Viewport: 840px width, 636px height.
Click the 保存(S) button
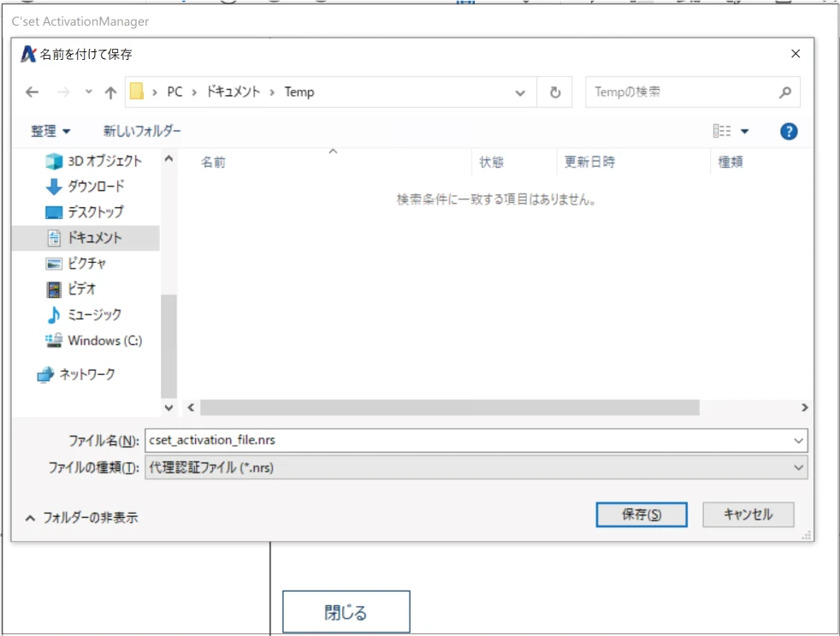tap(642, 514)
